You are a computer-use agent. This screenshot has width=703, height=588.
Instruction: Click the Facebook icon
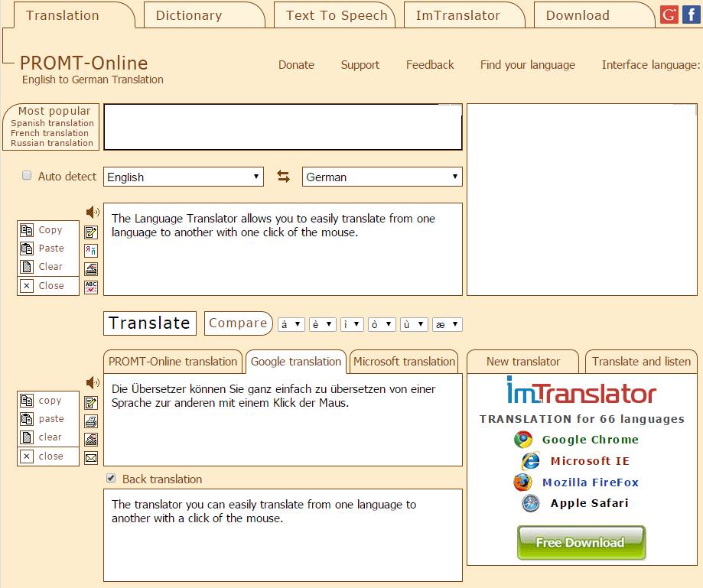point(691,15)
